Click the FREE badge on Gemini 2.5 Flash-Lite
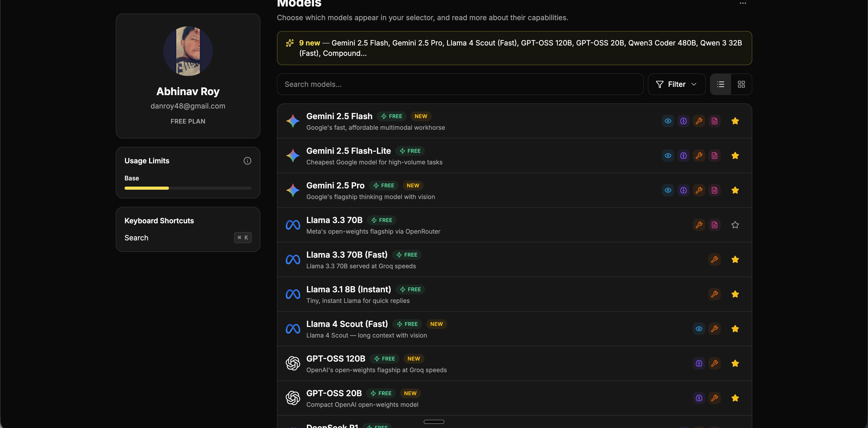 410,151
